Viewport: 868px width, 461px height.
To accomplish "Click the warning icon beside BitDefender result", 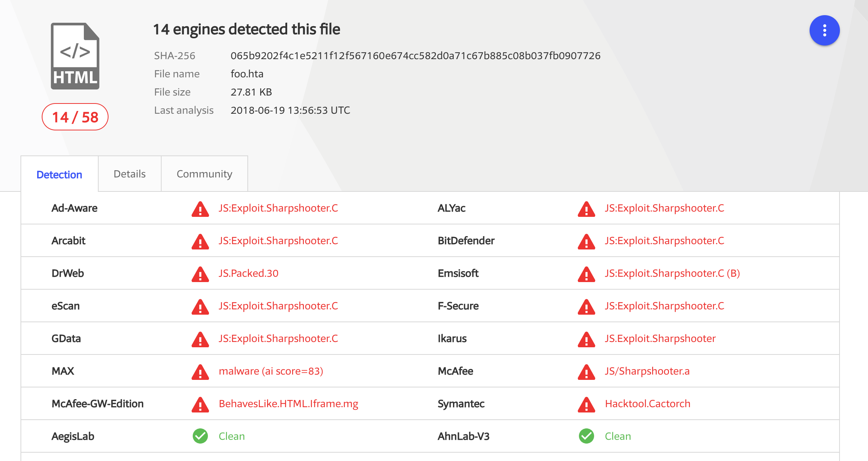I will [x=587, y=241].
